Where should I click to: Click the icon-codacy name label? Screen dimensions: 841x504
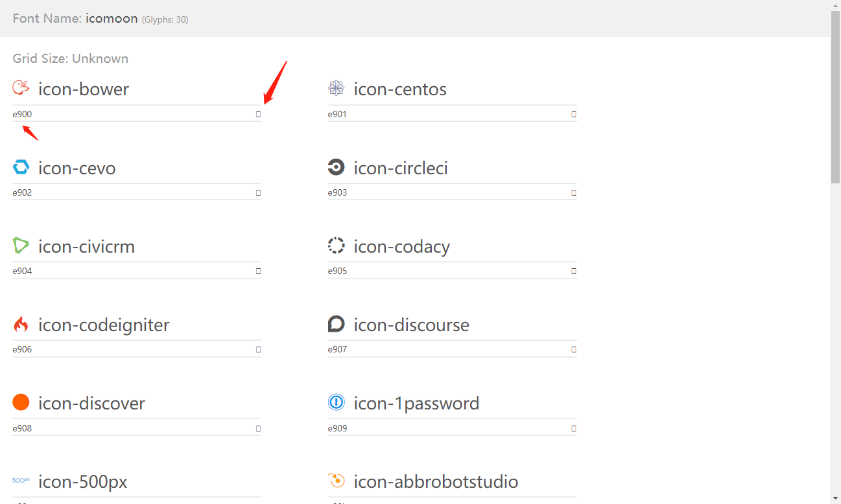pos(401,247)
